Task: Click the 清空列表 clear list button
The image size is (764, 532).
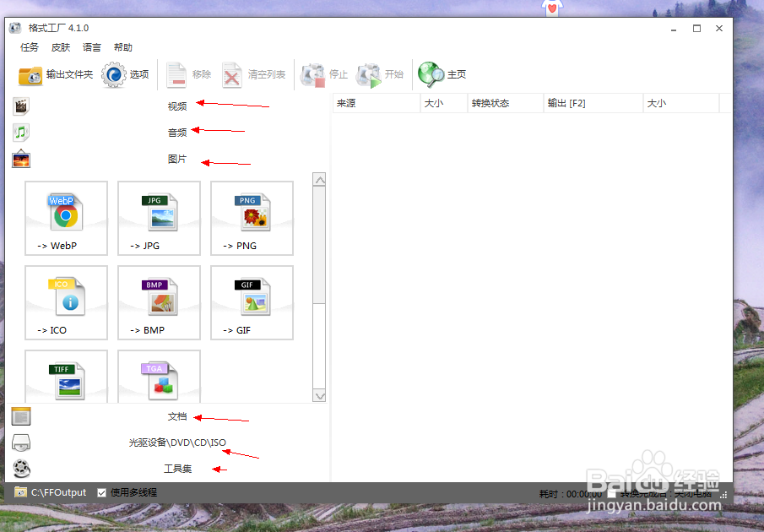Action: (254, 75)
